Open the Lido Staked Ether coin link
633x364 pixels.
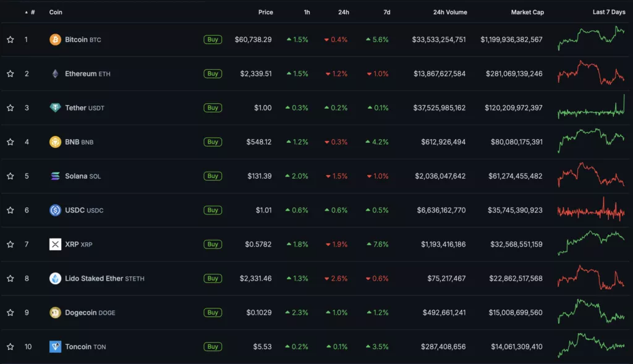tap(94, 279)
